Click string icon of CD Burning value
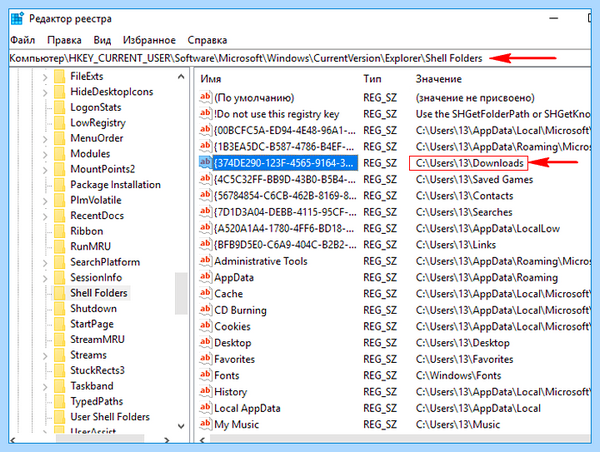The image size is (600, 452). pos(205,310)
